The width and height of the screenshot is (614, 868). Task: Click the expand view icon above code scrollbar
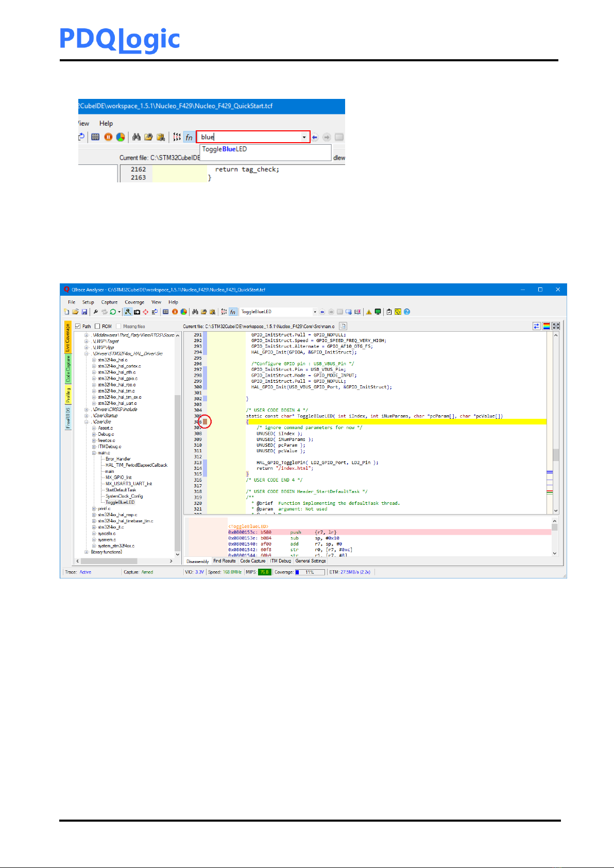556,326
